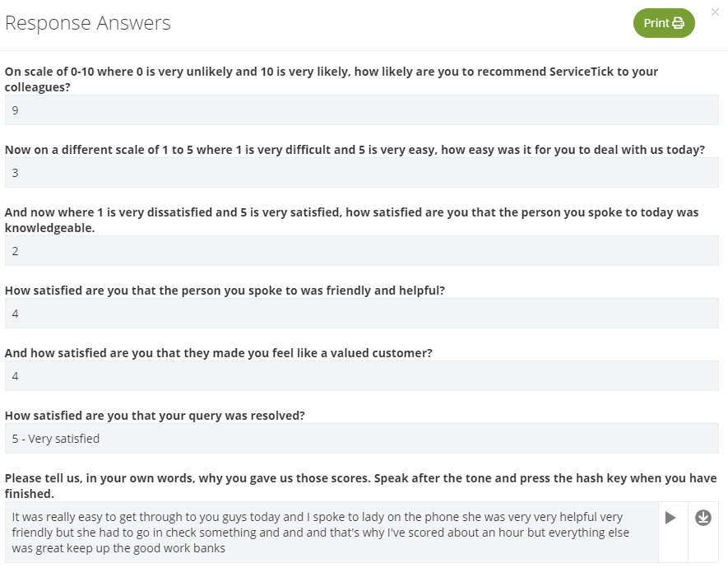The height and width of the screenshot is (577, 728).
Task: Click the 'how easy was it' question
Action: click(x=355, y=150)
